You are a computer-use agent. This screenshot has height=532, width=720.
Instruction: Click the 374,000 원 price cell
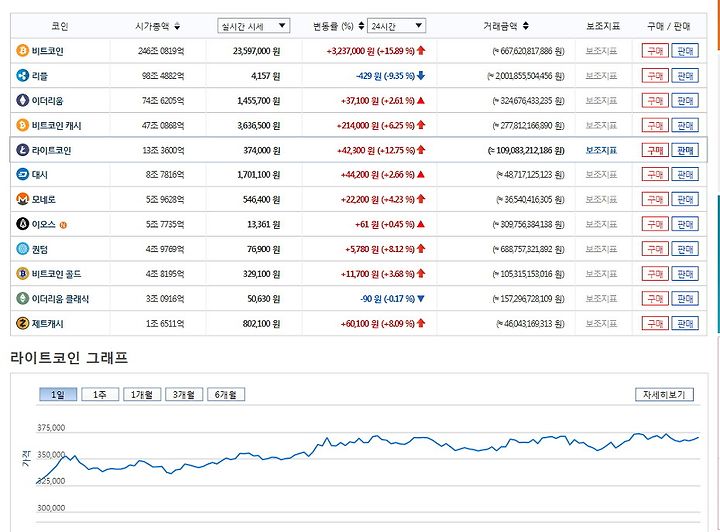(x=261, y=150)
